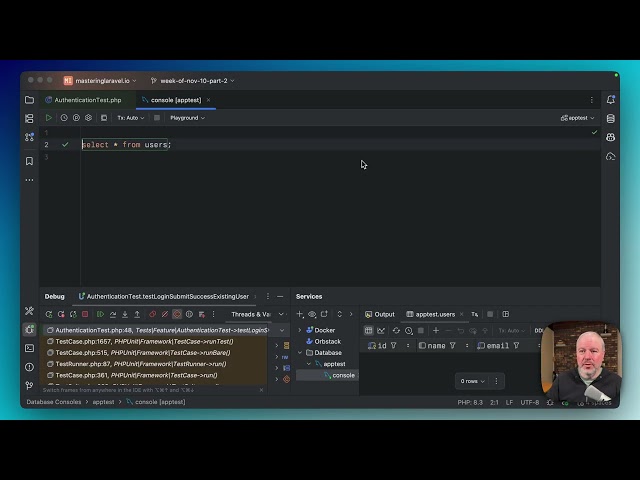
Task: Add row plus icon in results
Action: [436, 331]
